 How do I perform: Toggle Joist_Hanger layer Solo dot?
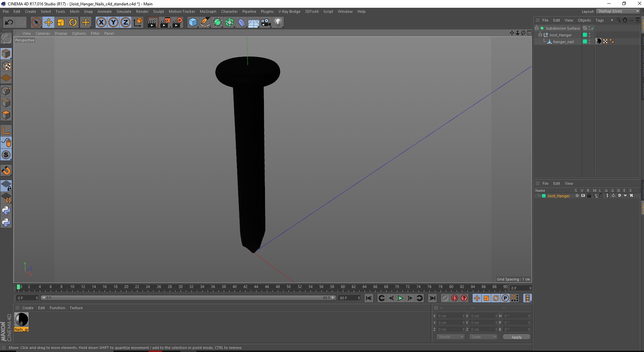click(577, 196)
